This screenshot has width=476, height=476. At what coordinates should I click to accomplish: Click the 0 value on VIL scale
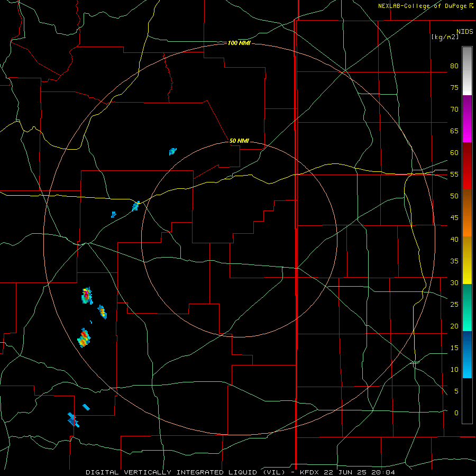click(x=456, y=413)
